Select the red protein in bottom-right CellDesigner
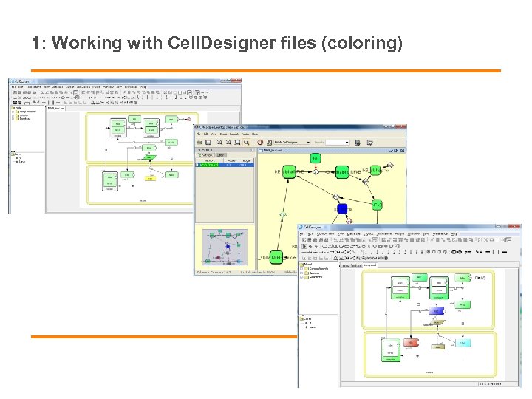 pyautogui.click(x=412, y=342)
